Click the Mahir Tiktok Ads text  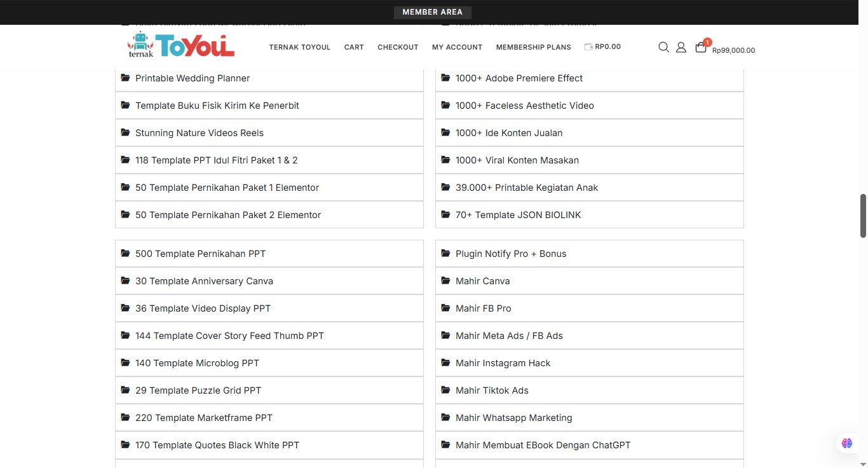[492, 390]
